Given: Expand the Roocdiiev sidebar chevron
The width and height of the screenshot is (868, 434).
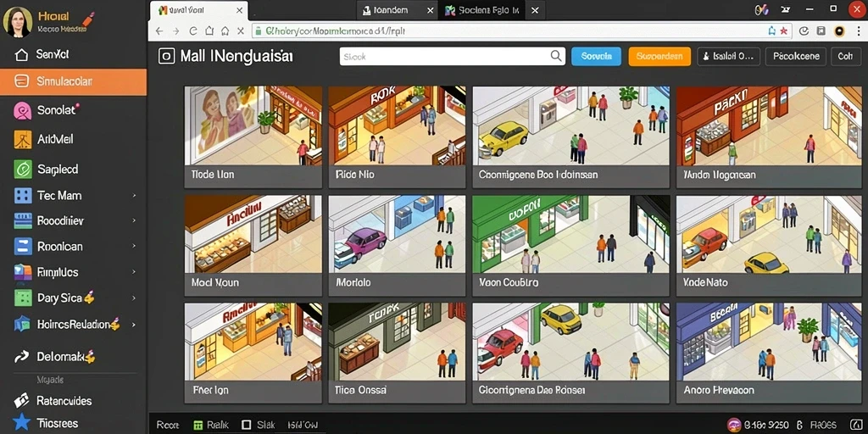Looking at the screenshot, I should point(134,220).
